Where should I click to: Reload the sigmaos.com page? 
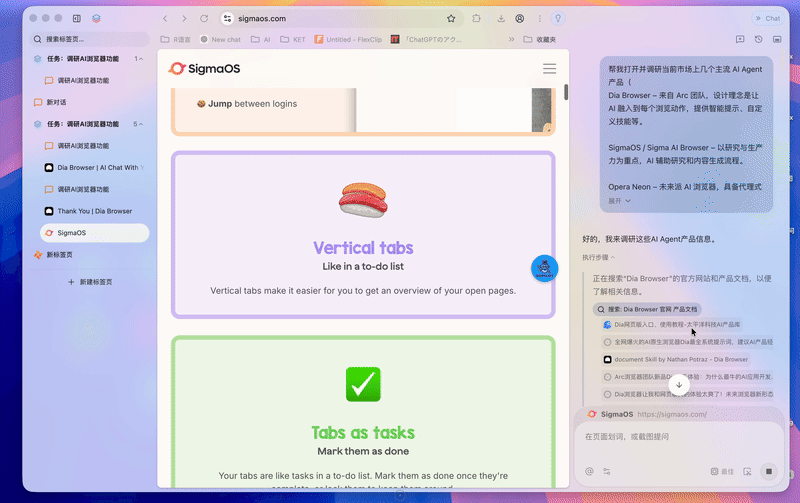pyautogui.click(x=204, y=18)
